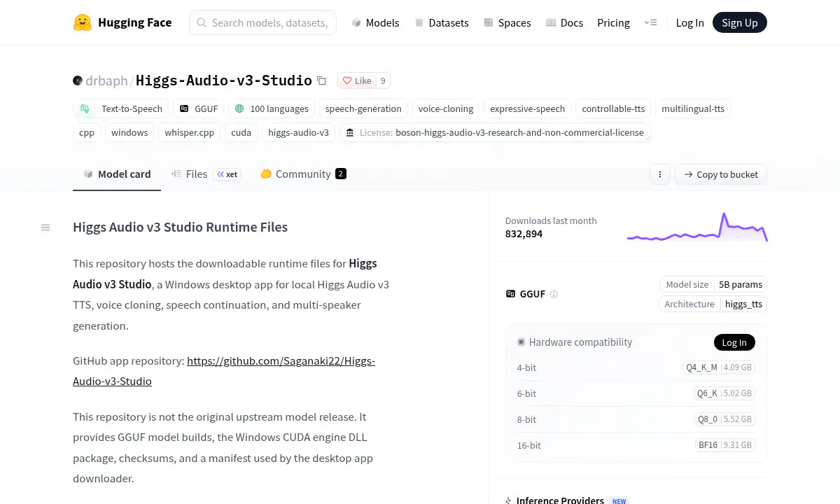
Task: Open the Spaces nav item
Action: [507, 22]
